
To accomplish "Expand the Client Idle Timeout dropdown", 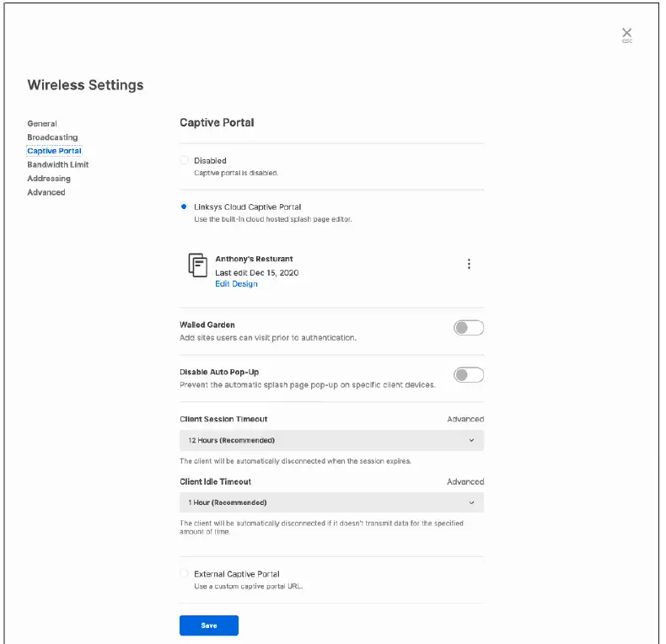I will coord(331,502).
